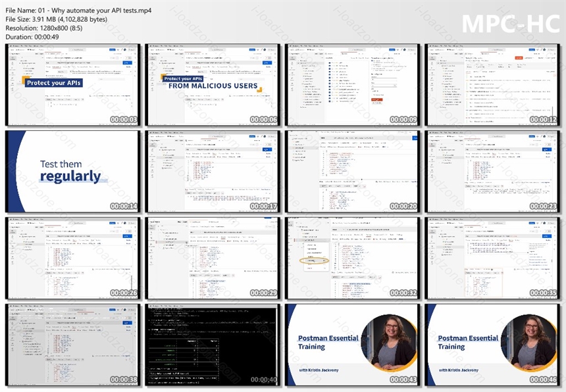Open the thumbnail with timestamp 00:00:26
The width and height of the screenshot is (566, 392).
pos(73,258)
